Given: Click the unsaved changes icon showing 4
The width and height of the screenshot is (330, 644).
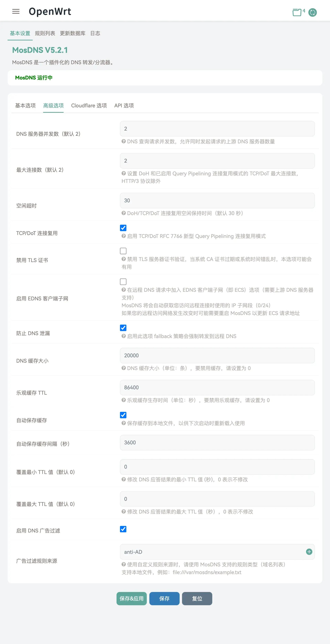Looking at the screenshot, I should click(x=299, y=12).
